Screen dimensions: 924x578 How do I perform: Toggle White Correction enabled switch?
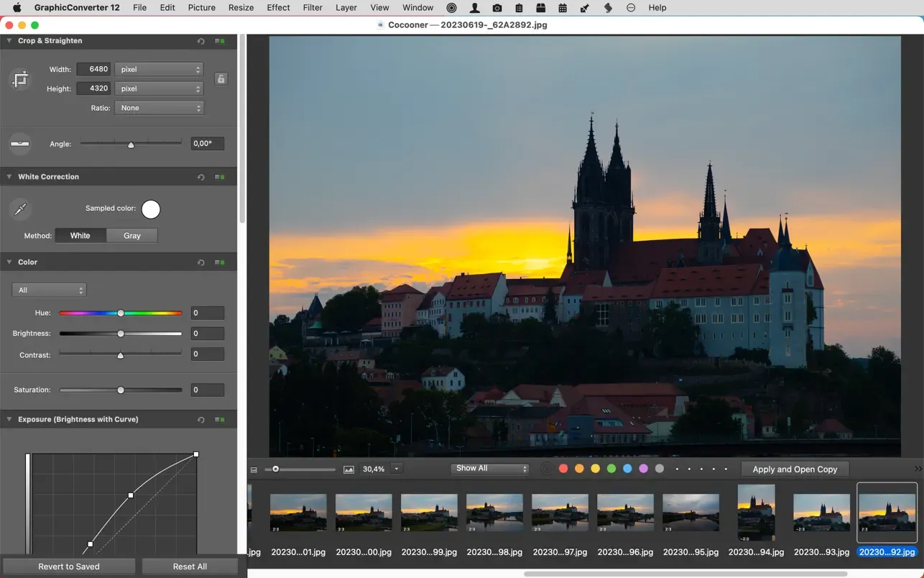(x=220, y=177)
